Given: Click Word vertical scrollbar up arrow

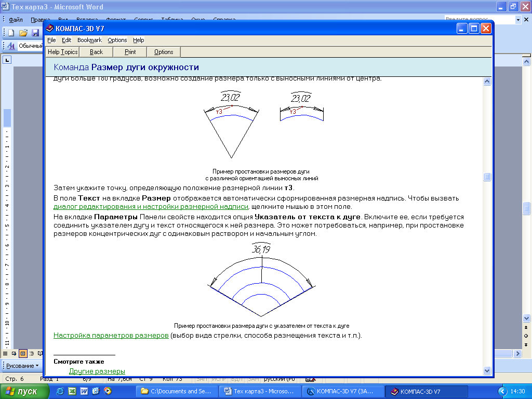Looking at the screenshot, I should tap(526, 61).
